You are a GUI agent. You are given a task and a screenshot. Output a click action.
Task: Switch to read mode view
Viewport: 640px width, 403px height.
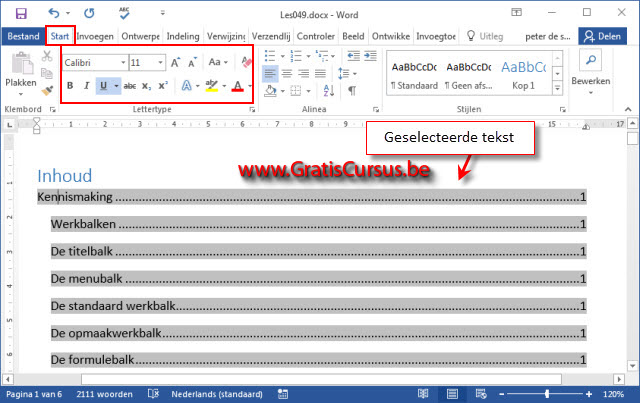tap(423, 394)
